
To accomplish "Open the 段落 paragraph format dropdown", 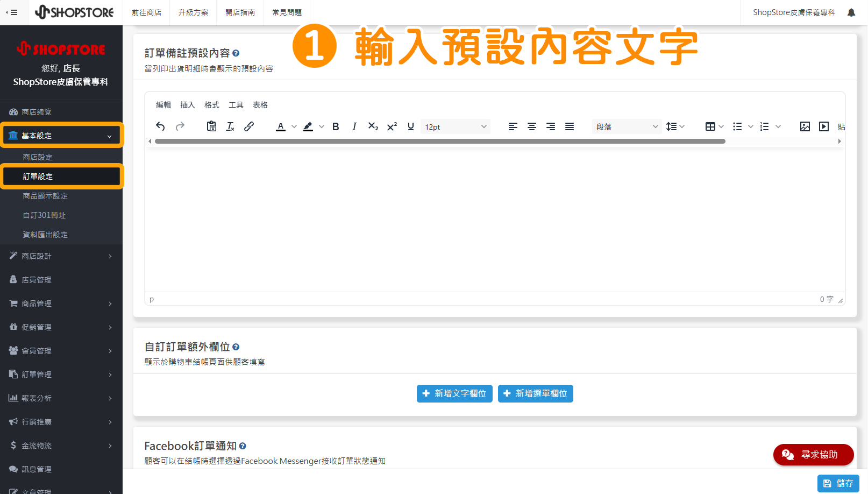I will tap(627, 126).
